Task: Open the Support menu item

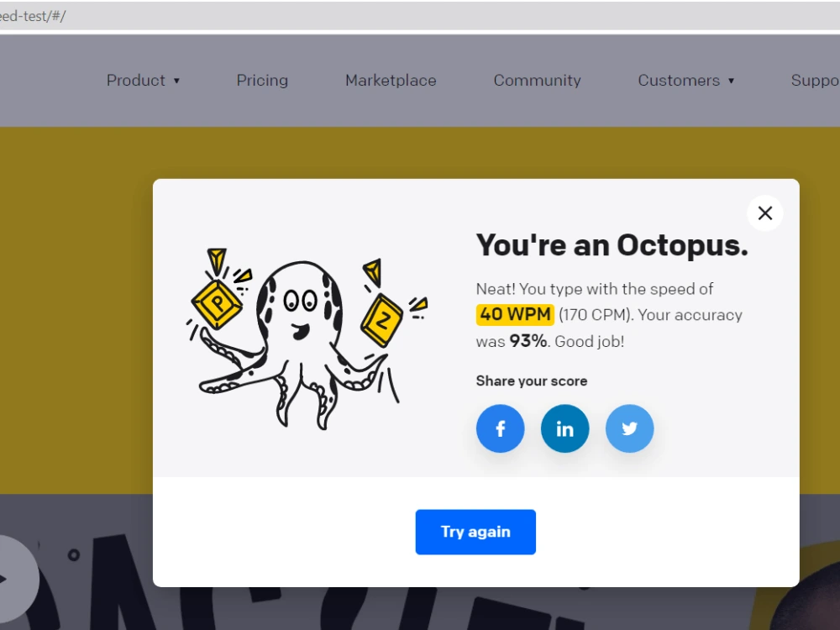Action: [815, 81]
